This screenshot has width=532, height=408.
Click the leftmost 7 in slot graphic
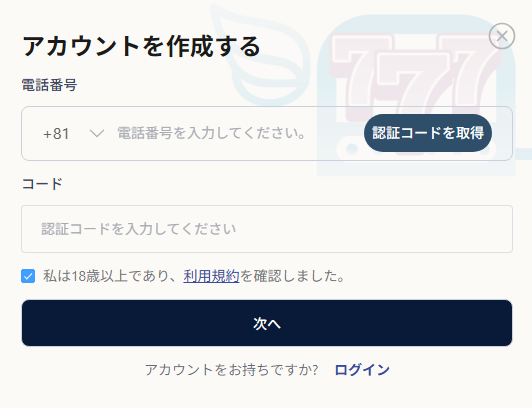360,75
